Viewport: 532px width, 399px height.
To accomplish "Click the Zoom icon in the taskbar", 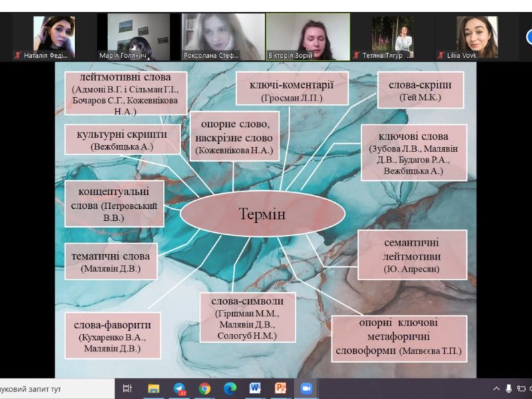I will click(x=306, y=388).
